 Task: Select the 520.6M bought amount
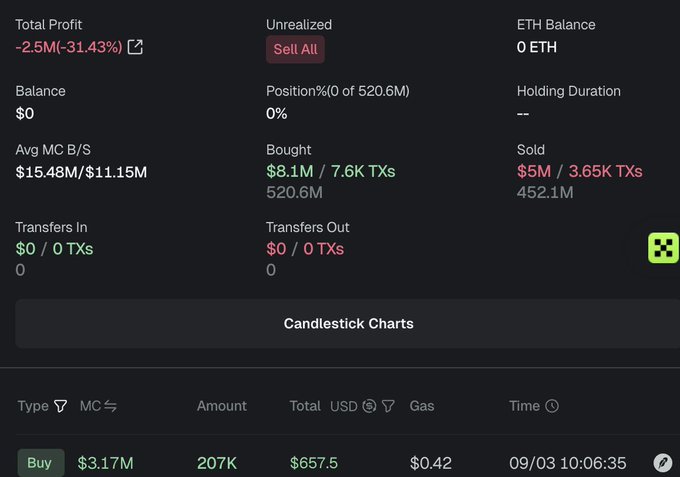[294, 193]
